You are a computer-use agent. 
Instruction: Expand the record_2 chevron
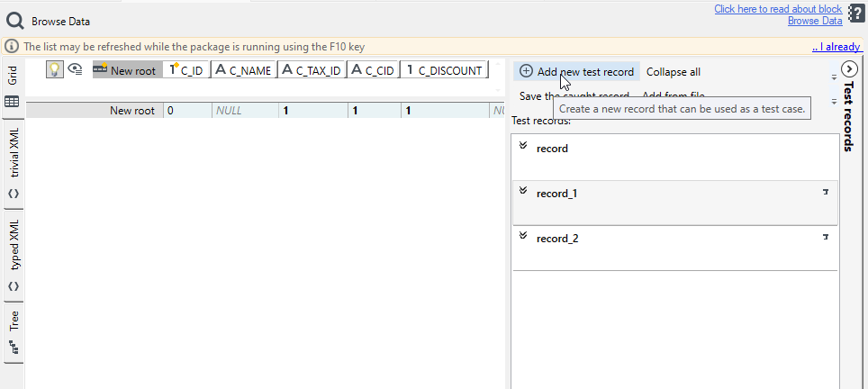point(523,235)
